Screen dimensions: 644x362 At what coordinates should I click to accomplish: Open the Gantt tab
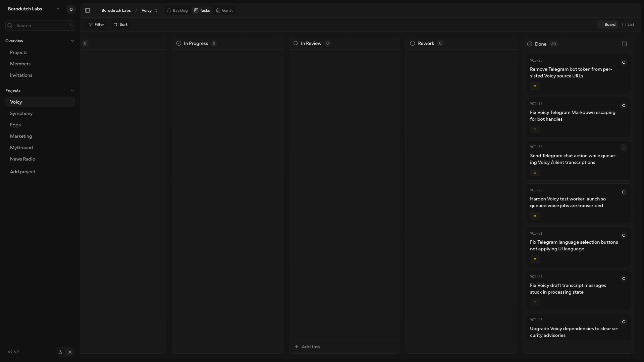pyautogui.click(x=224, y=10)
